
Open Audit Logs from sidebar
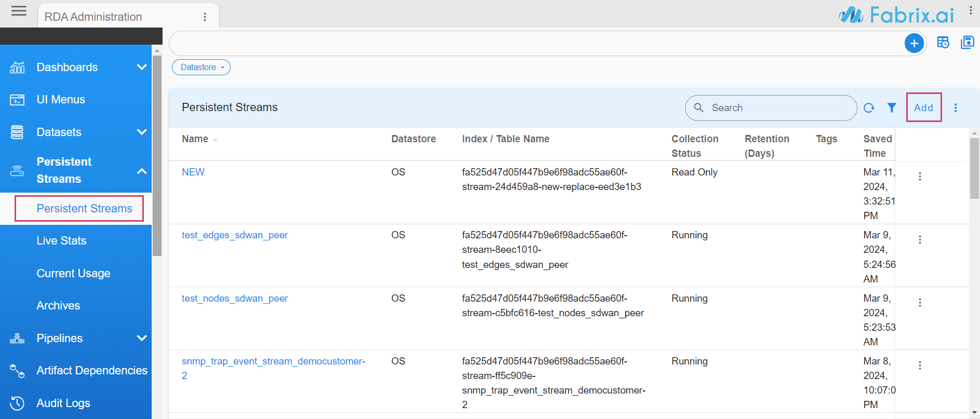click(63, 403)
